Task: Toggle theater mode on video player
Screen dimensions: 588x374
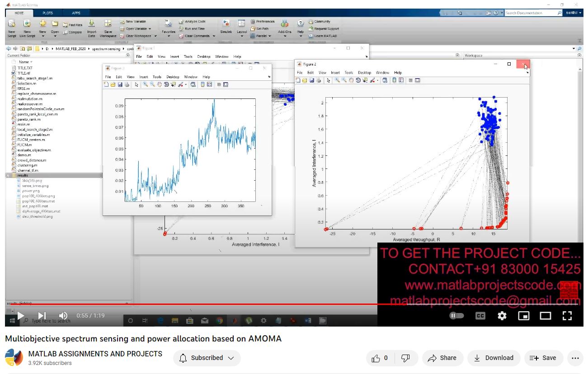Action: pos(546,316)
